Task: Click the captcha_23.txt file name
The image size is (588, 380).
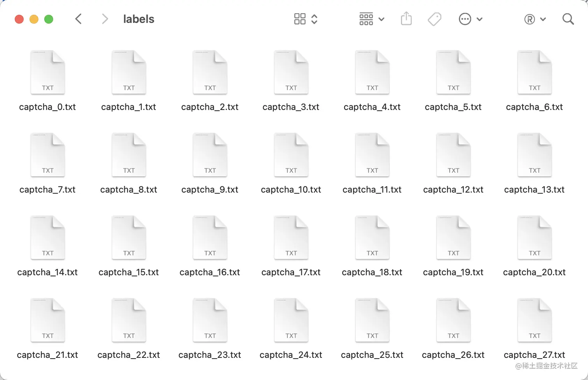Action: click(x=210, y=355)
